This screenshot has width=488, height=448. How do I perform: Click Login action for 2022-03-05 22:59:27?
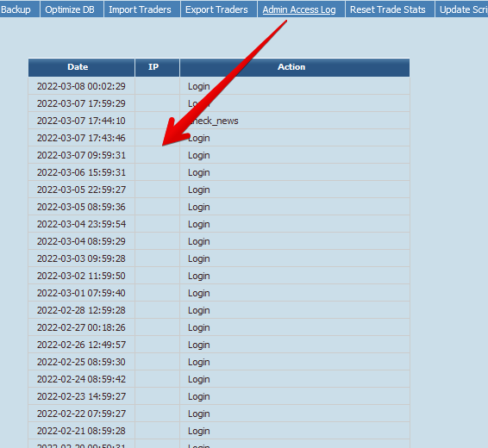(x=199, y=190)
